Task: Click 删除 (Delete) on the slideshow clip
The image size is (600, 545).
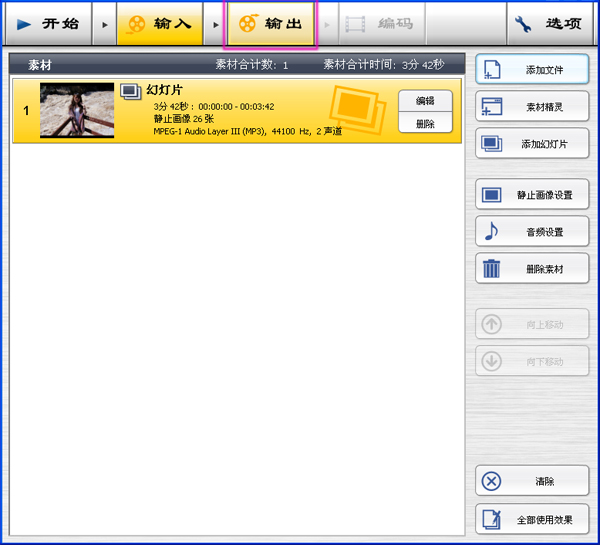Action: [x=425, y=123]
